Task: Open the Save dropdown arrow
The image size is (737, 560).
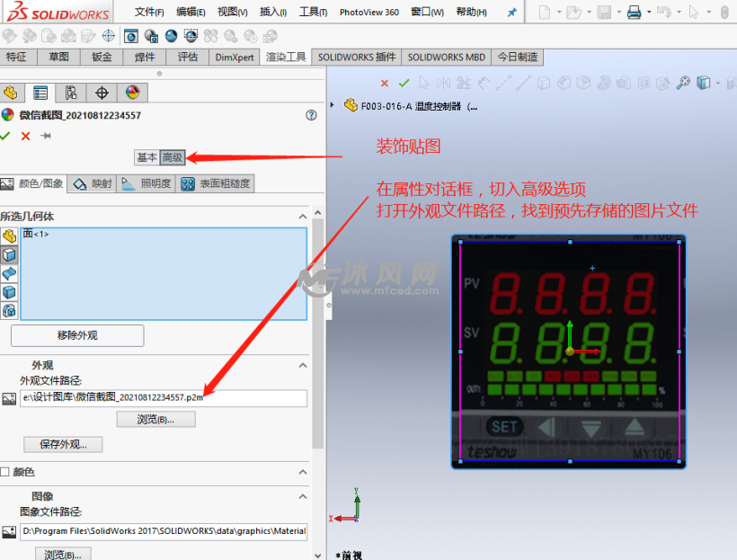Action: [x=619, y=13]
